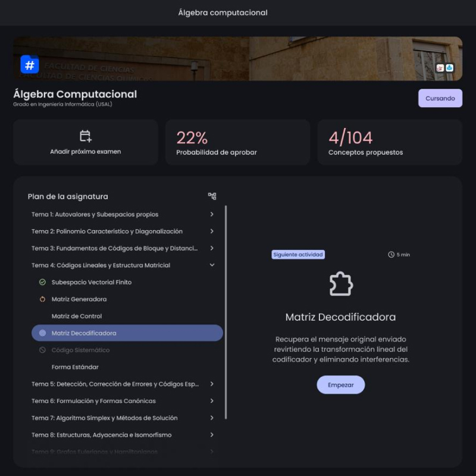Click the blue badge on the banner

450,68
